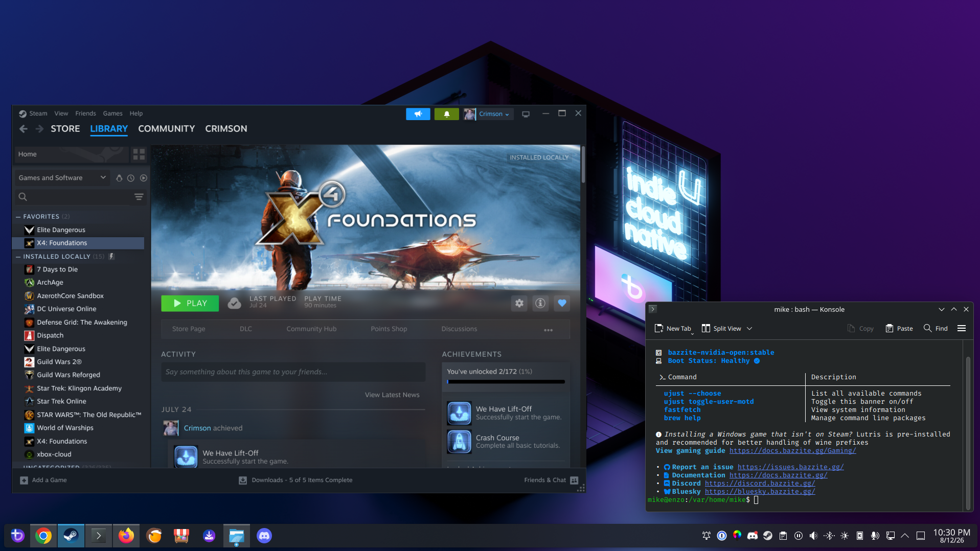This screenshot has height=551, width=980.
Task: Toggle X4: Foundations favorite heart
Action: pos(562,304)
